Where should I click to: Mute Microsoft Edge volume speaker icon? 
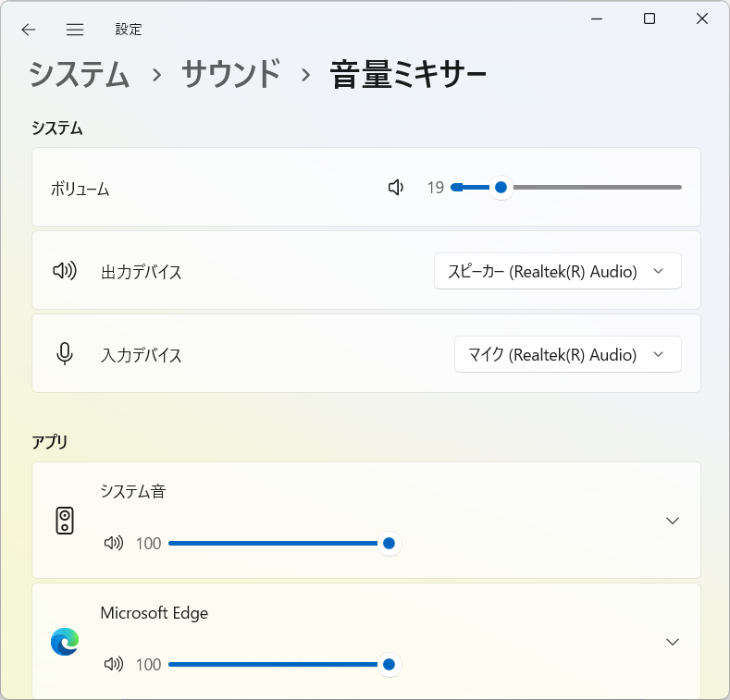[114, 664]
